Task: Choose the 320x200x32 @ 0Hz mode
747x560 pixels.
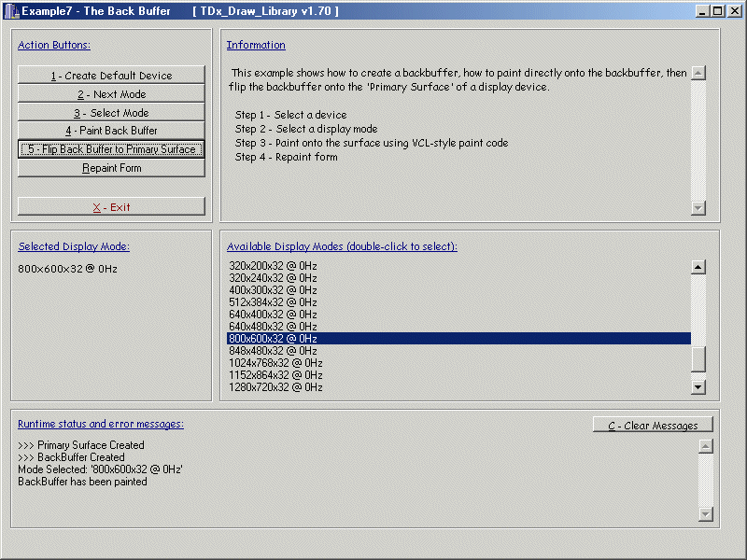Action: tap(273, 266)
